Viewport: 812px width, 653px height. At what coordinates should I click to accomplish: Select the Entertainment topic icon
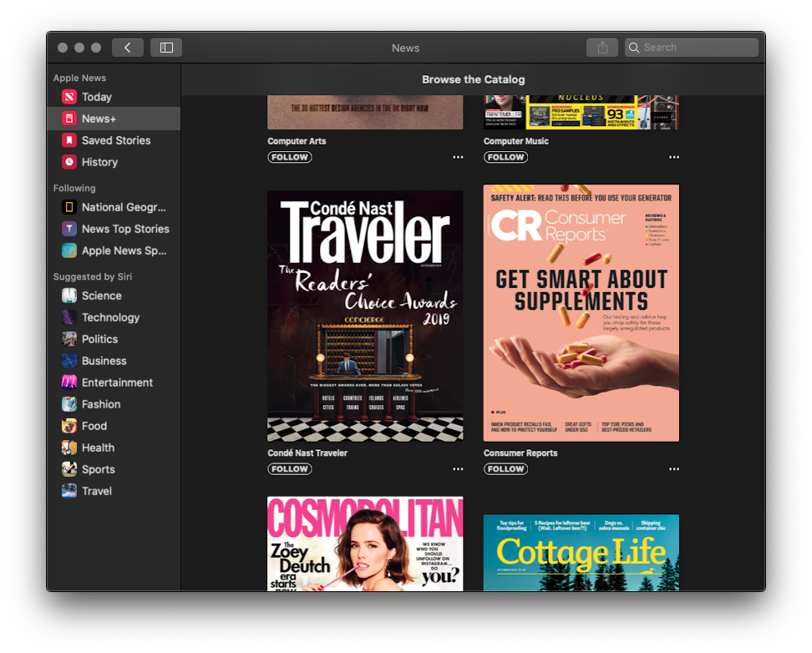[69, 382]
